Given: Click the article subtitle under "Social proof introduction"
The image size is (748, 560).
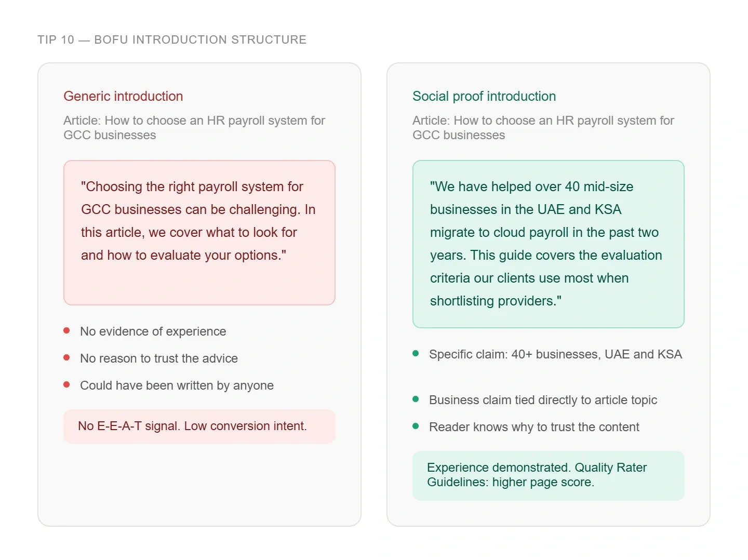Looking at the screenshot, I should pos(543,128).
